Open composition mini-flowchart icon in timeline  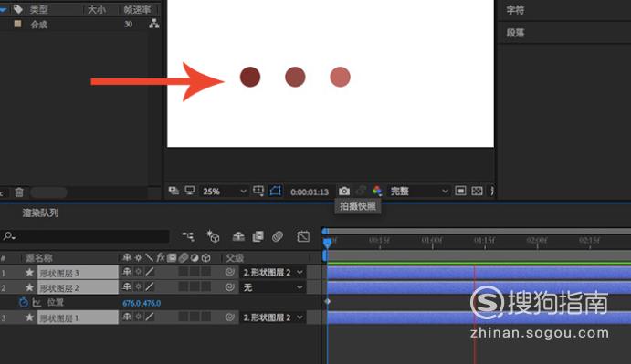pyautogui.click(x=188, y=236)
